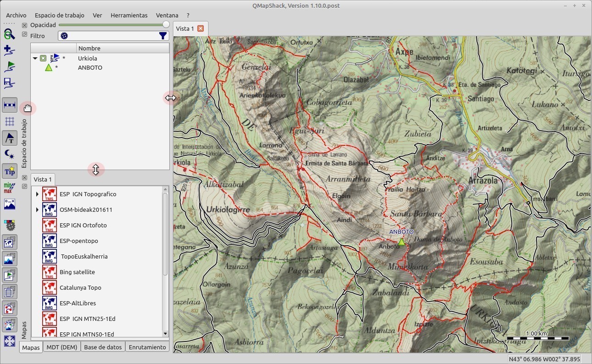Click the image placeholder toolbar icon
The image size is (592, 364).
pos(10,204)
